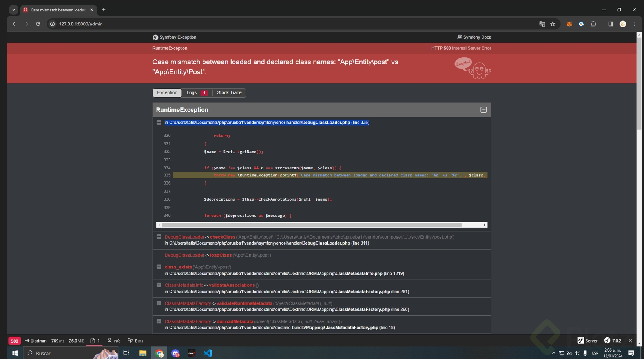Expand the checkClass trace entry
The height and width of the screenshot is (359, 644).
click(159, 237)
